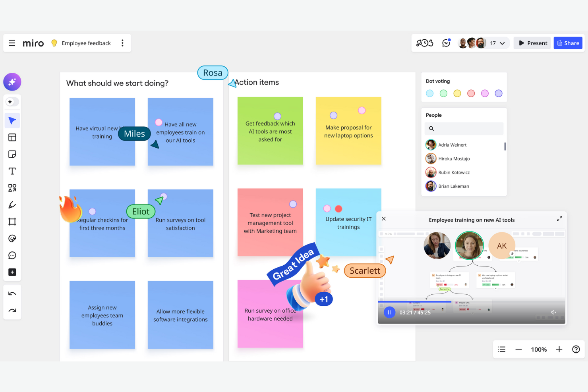The width and height of the screenshot is (588, 392).
Task: Open the templates tool
Action: (12, 137)
